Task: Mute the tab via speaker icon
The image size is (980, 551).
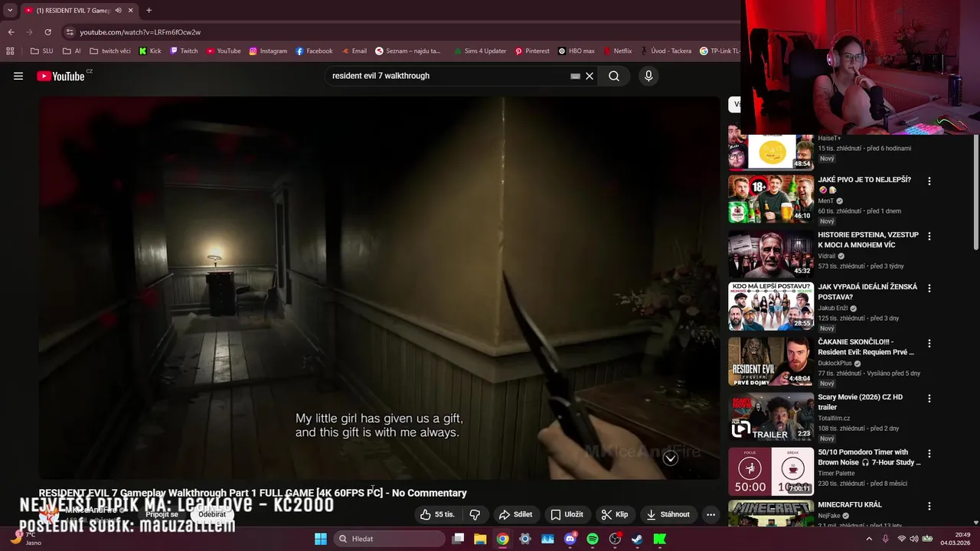Action: (118, 11)
